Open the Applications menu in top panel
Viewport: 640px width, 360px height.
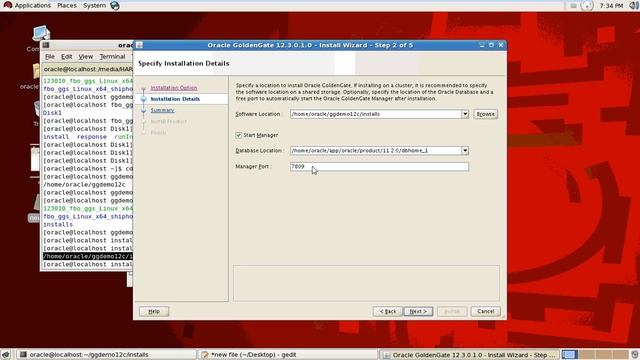click(x=28, y=5)
